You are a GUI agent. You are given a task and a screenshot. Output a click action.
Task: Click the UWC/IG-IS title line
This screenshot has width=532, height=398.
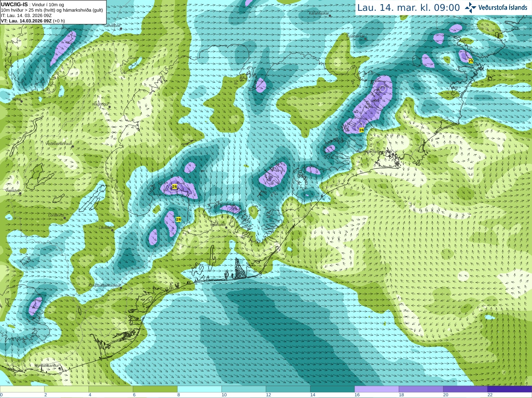(32, 5)
